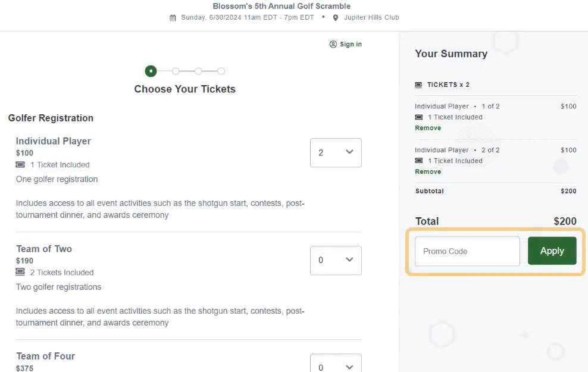Screen dimensions: 588x372
Task: Click the calendar icon beside the event date
Action: 173,18
